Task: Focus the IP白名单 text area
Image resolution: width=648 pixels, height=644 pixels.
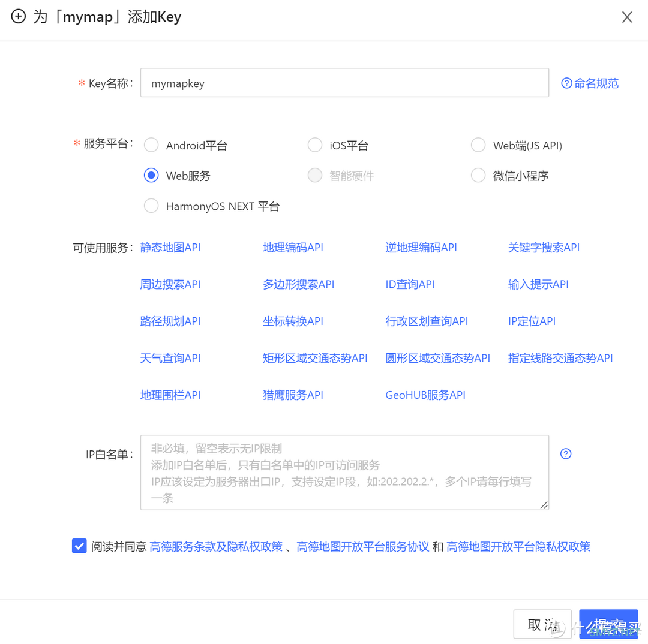Action: (344, 473)
